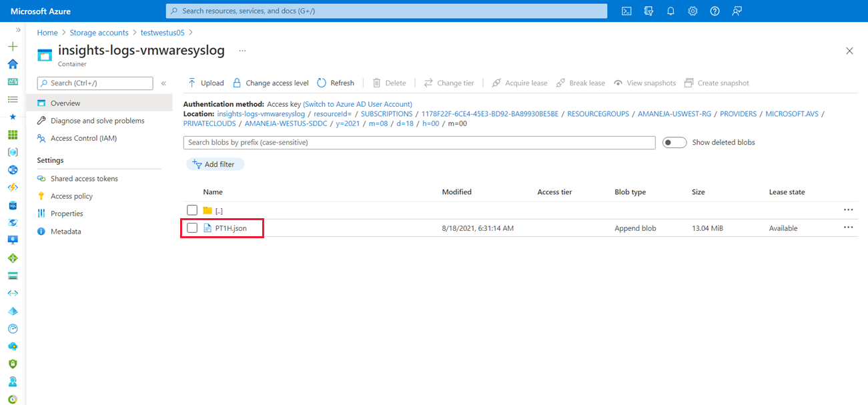Go to Home breadcrumb
This screenshot has width=868, height=405.
pos(47,33)
